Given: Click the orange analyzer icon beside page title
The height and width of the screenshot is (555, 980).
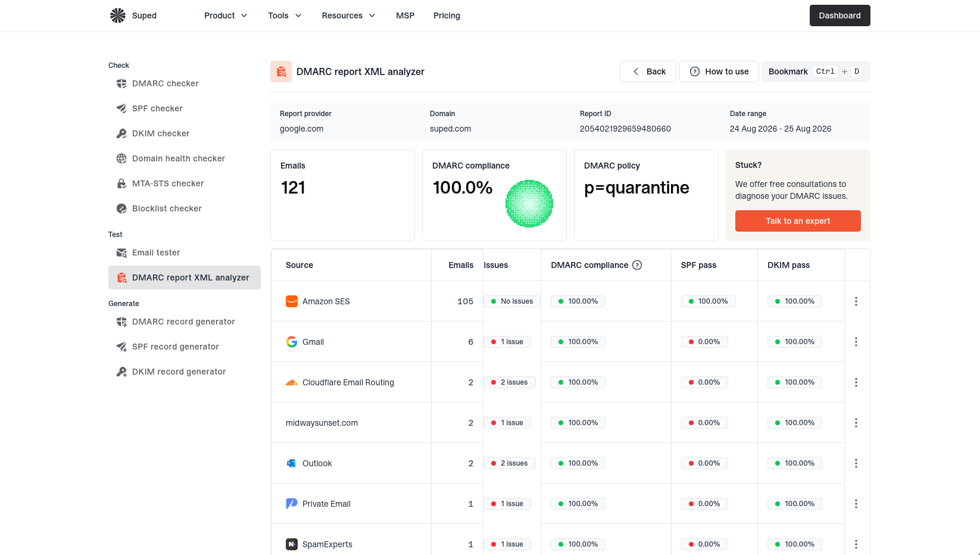Looking at the screenshot, I should click(281, 71).
